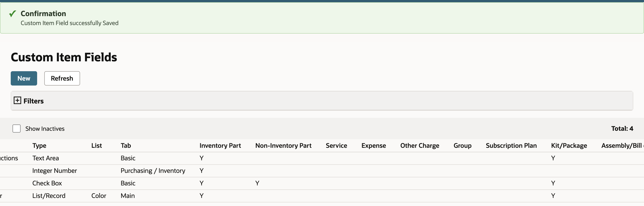The image size is (644, 206).
Task: Click Kit/Package Y in the Text Area row
Action: (553, 158)
